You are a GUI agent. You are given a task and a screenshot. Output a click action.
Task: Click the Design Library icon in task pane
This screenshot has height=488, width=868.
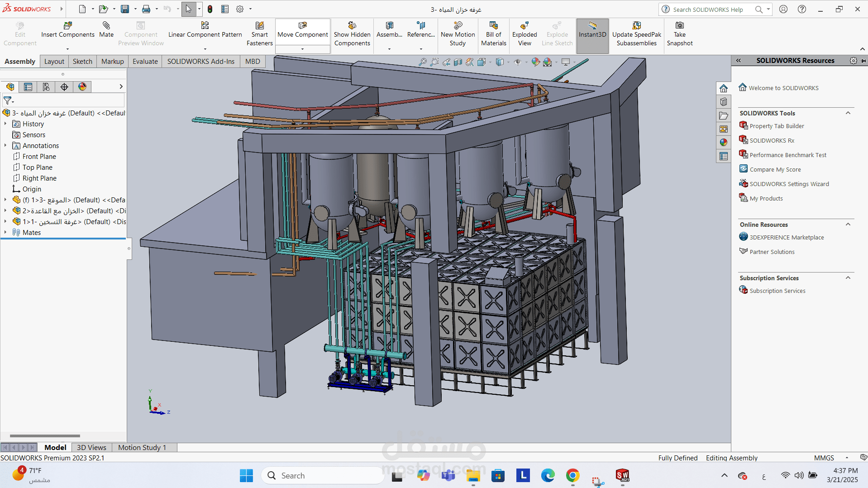pyautogui.click(x=724, y=102)
